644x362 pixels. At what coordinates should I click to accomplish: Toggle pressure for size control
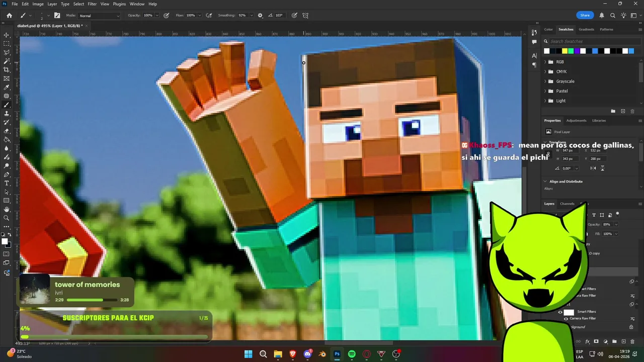pyautogui.click(x=294, y=16)
